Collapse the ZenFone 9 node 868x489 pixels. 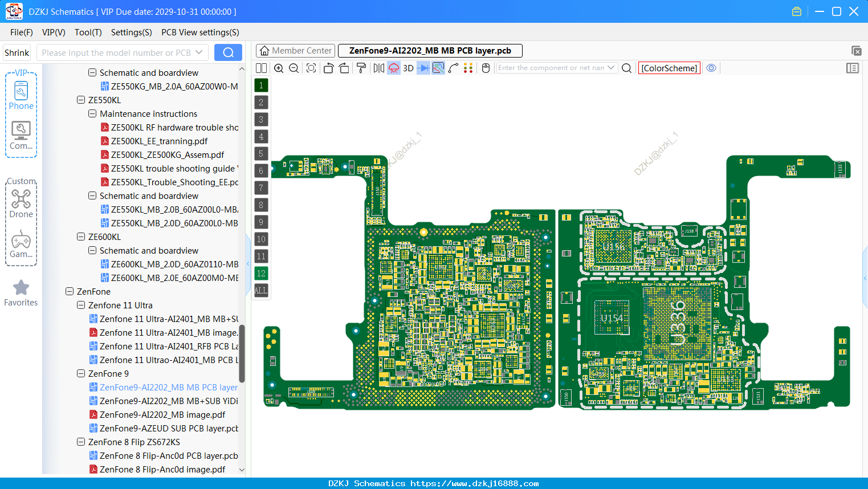pos(81,373)
